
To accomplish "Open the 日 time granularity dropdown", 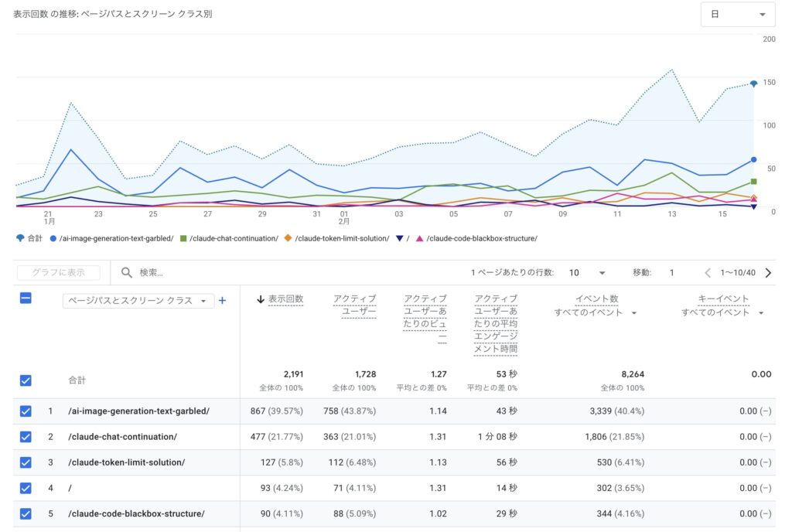I will (738, 14).
